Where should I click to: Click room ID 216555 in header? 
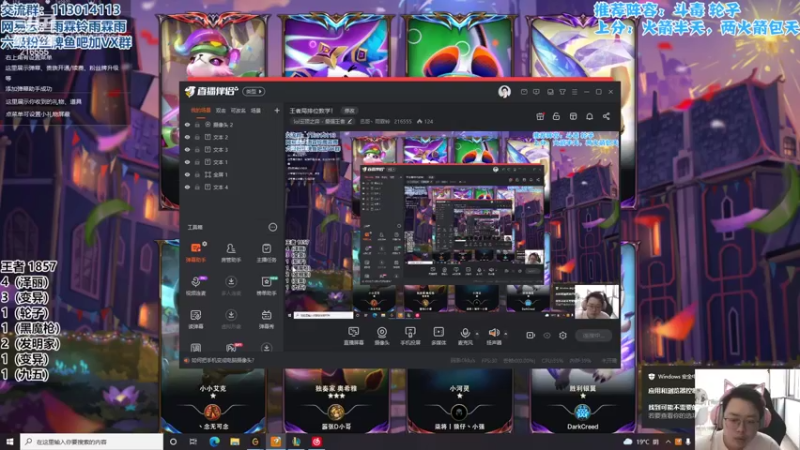403,121
